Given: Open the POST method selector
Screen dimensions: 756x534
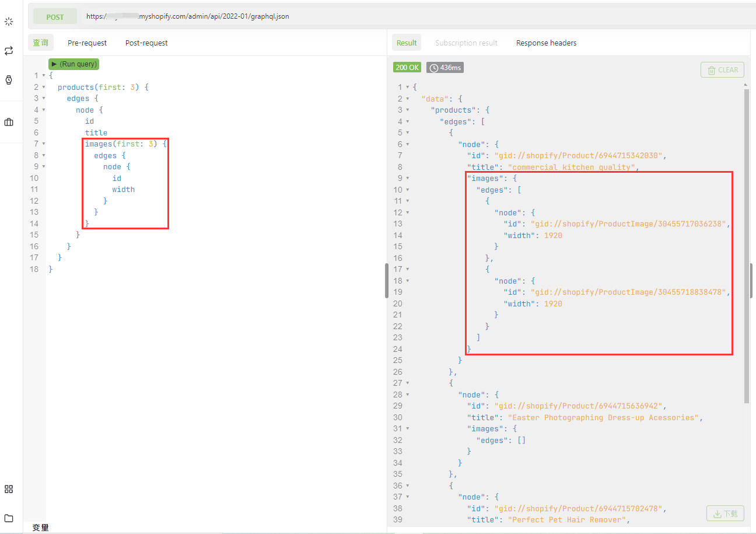Looking at the screenshot, I should tap(55, 17).
